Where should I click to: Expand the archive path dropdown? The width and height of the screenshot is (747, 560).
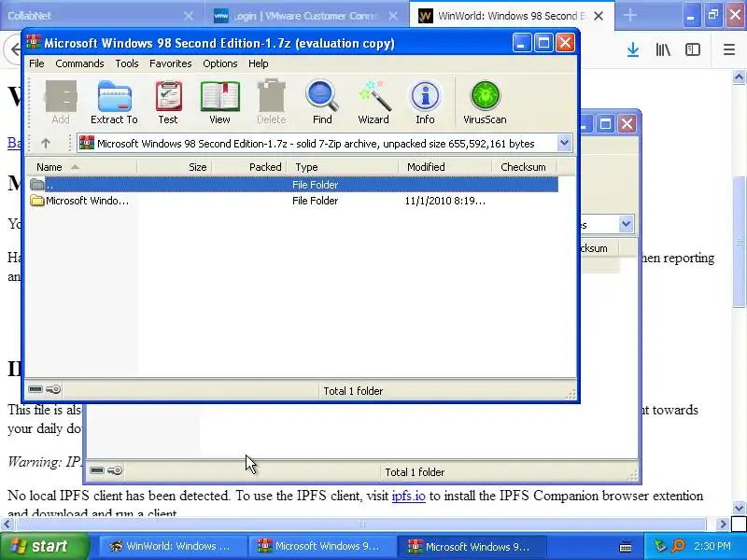[565, 143]
